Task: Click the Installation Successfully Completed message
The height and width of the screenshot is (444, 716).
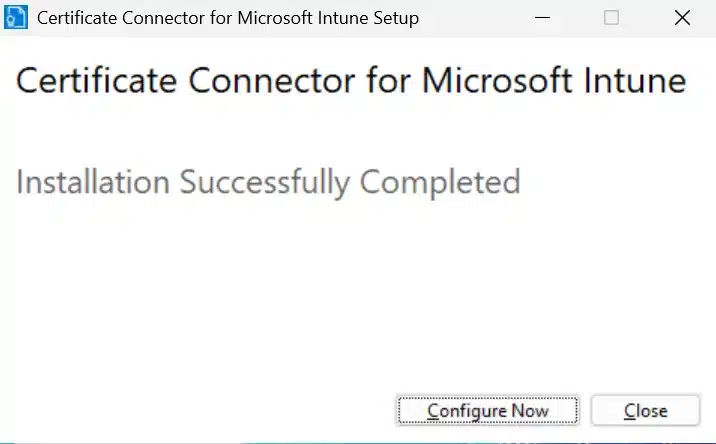Action: click(x=268, y=182)
